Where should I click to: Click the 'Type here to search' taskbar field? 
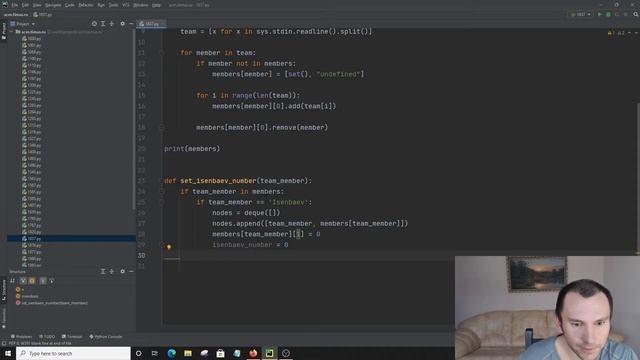tap(73, 353)
